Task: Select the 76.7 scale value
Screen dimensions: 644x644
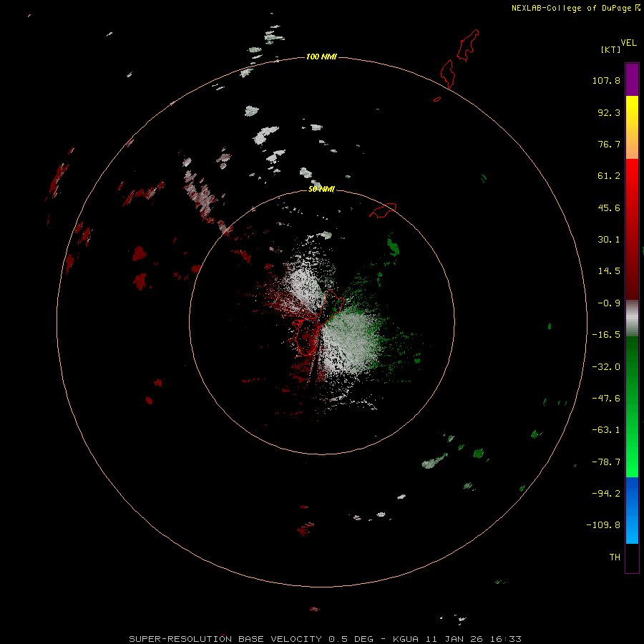Action: pos(609,144)
